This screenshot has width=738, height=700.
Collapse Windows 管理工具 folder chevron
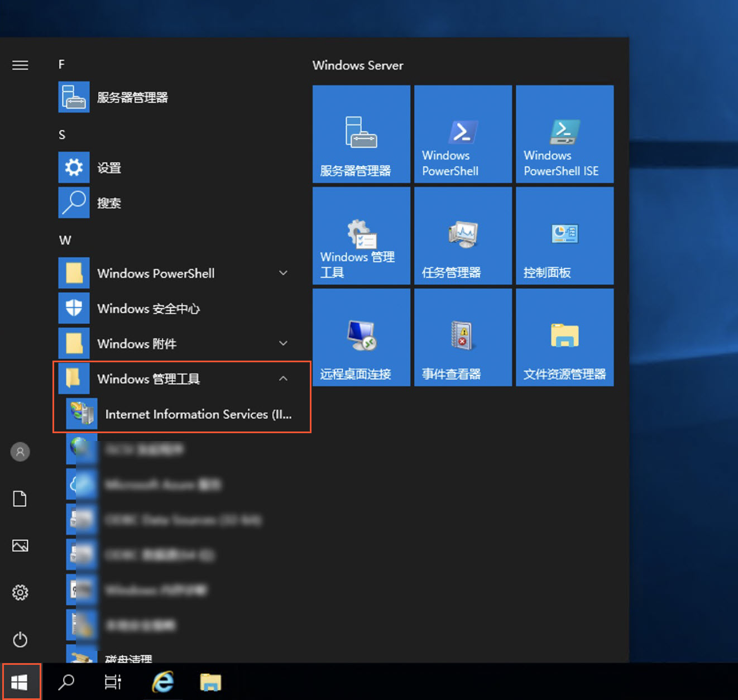point(283,378)
